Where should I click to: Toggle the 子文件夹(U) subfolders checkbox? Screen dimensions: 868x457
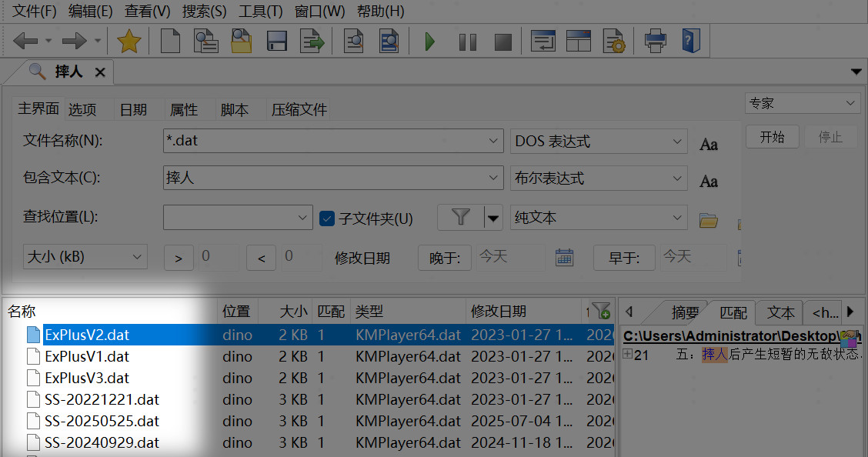pyautogui.click(x=326, y=218)
